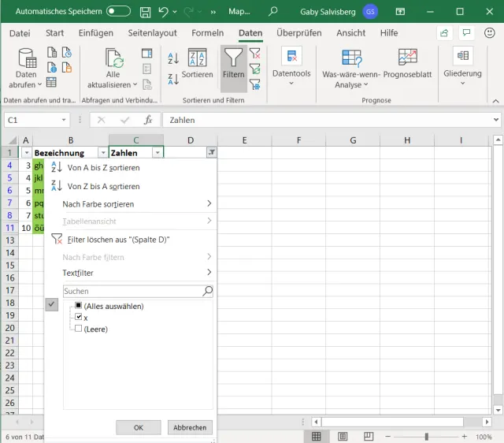Check the (Leere) filter checkbox

pyautogui.click(x=79, y=329)
